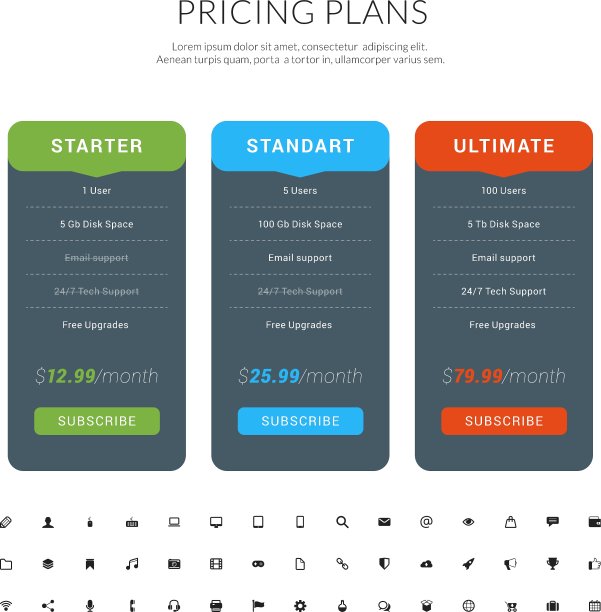Click the cloud download icon
Screen dimensions: 601x612
pyautogui.click(x=426, y=564)
